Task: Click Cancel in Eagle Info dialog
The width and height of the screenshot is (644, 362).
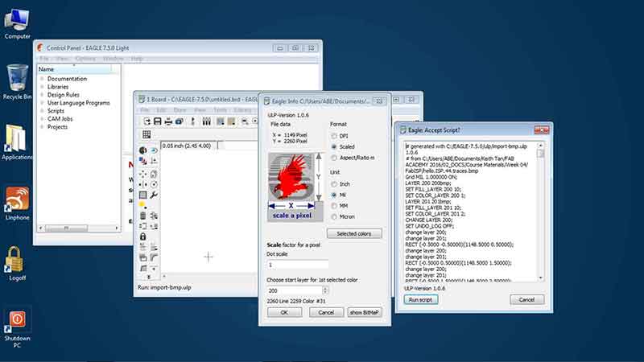Action: (x=326, y=312)
